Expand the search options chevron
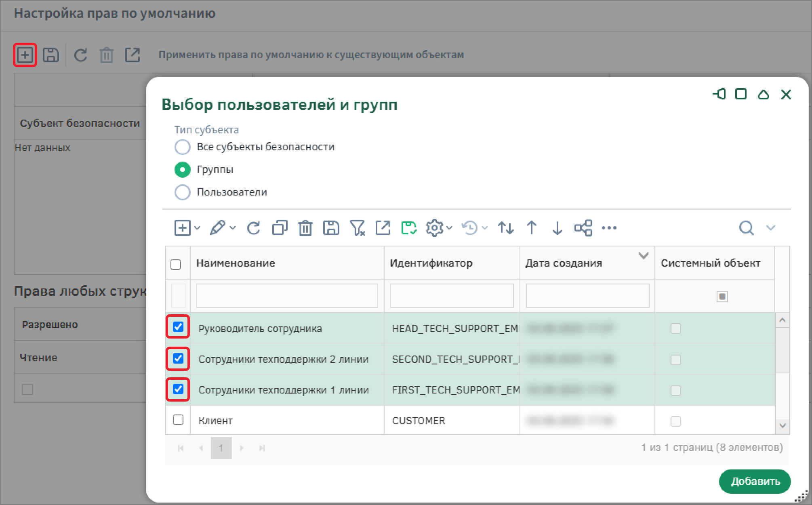This screenshot has height=505, width=812. pos(771,228)
